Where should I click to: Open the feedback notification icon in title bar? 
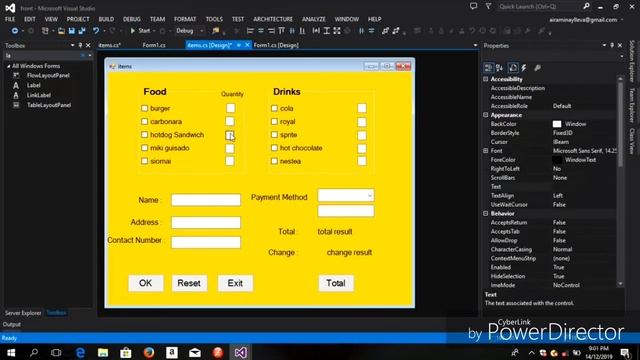click(x=473, y=6)
